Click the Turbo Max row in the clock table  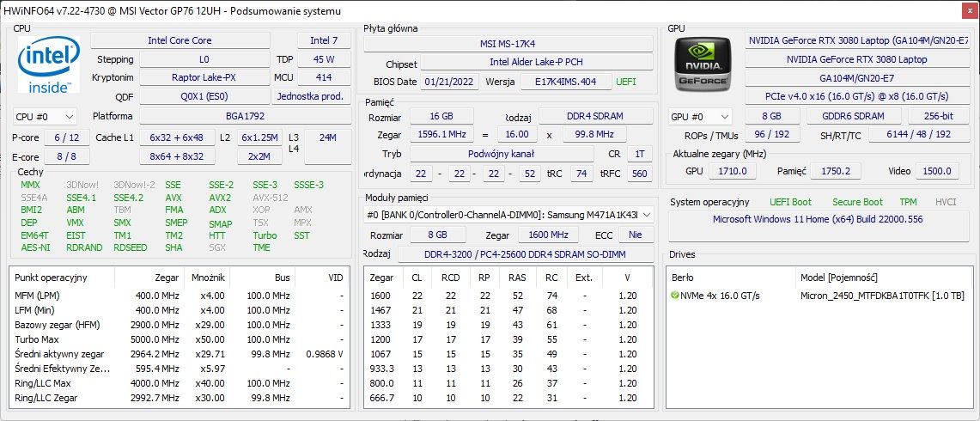[180, 339]
